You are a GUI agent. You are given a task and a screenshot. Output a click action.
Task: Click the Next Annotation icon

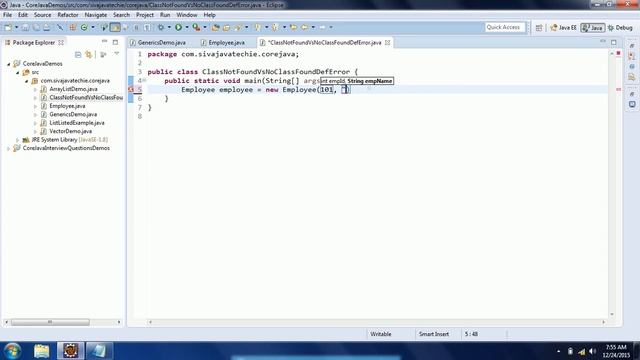click(257, 27)
